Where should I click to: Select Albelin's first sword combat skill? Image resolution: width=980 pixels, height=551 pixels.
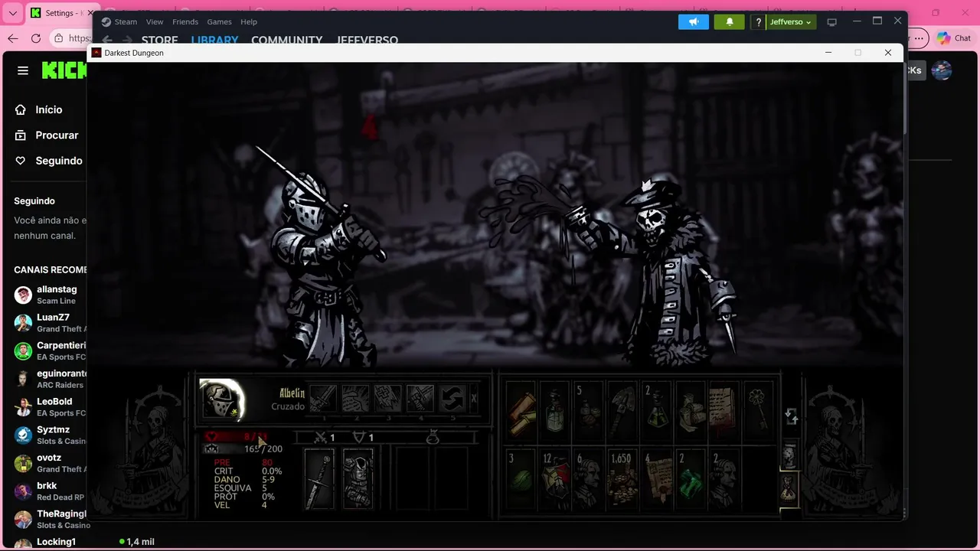[322, 399]
